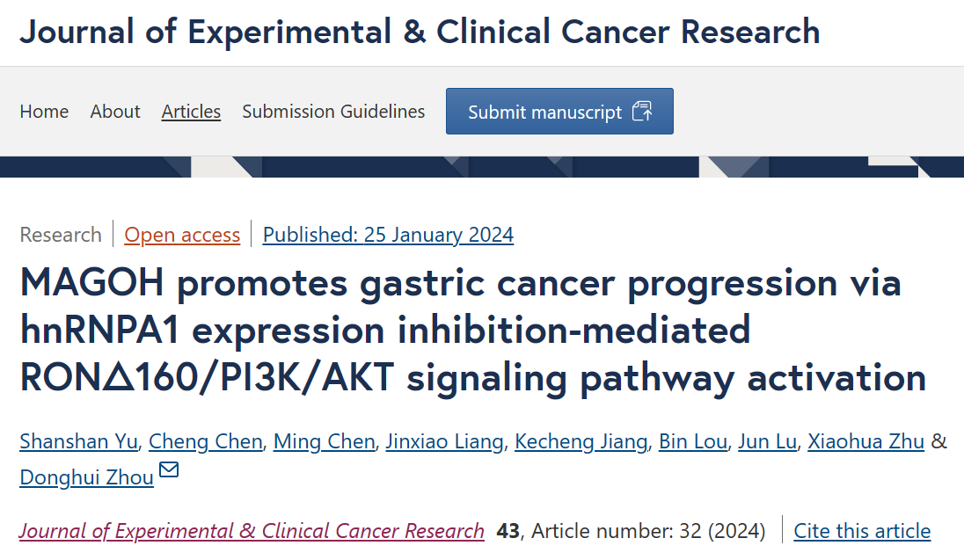
Task: Click author Bin Lou link
Action: [x=693, y=441]
